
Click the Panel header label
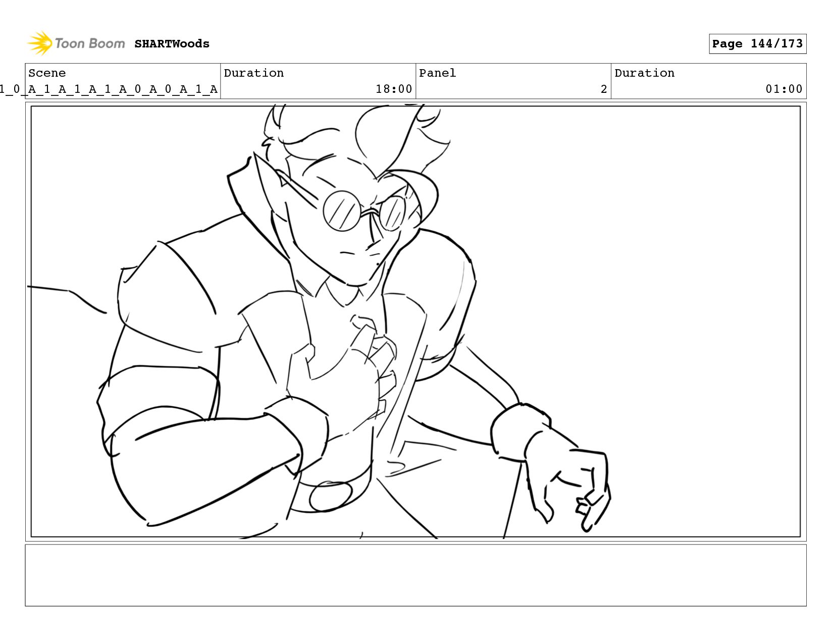[437, 73]
